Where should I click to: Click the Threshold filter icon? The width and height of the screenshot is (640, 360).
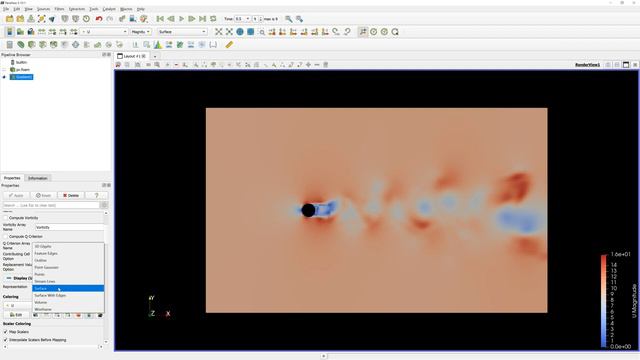(x=53, y=45)
